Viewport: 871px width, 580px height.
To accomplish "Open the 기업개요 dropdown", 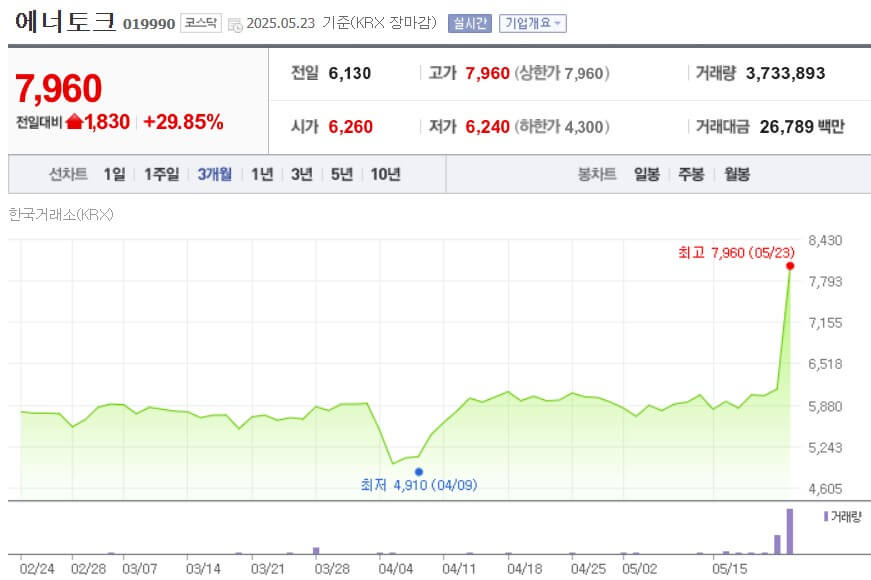I will point(532,23).
